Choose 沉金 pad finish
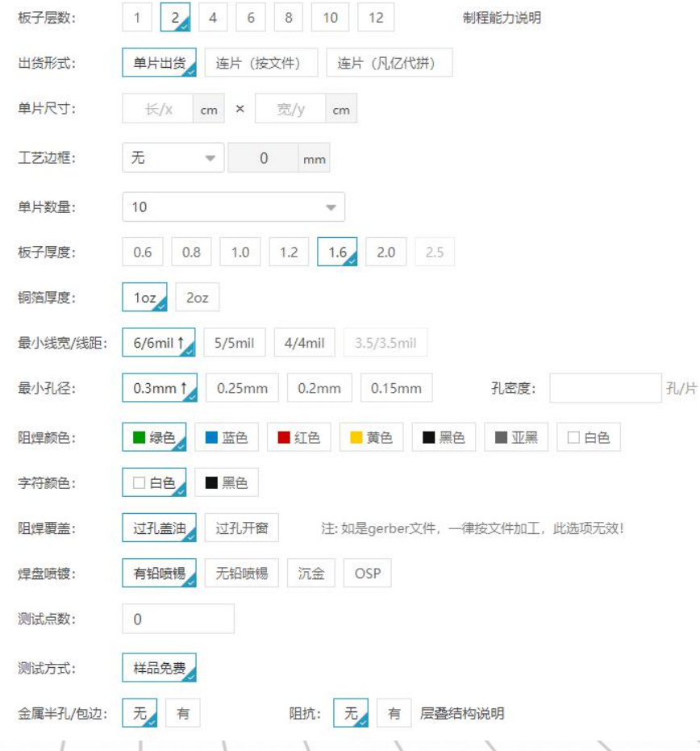The image size is (700, 751). (310, 573)
